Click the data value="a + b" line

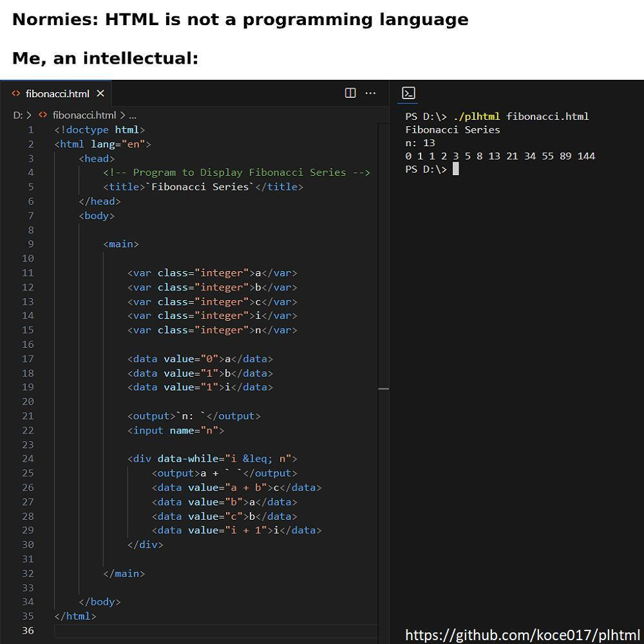236,488
